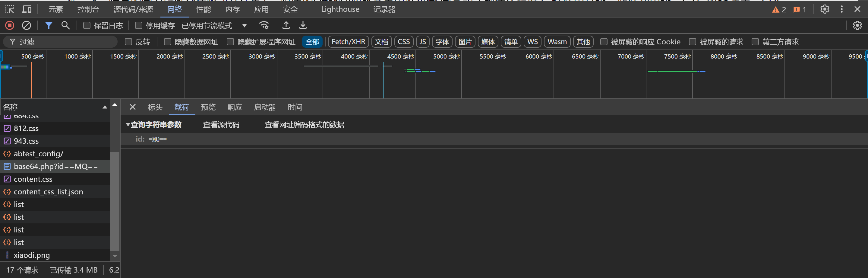868x278 pixels.
Task: Open the network search magnifier
Action: (65, 25)
